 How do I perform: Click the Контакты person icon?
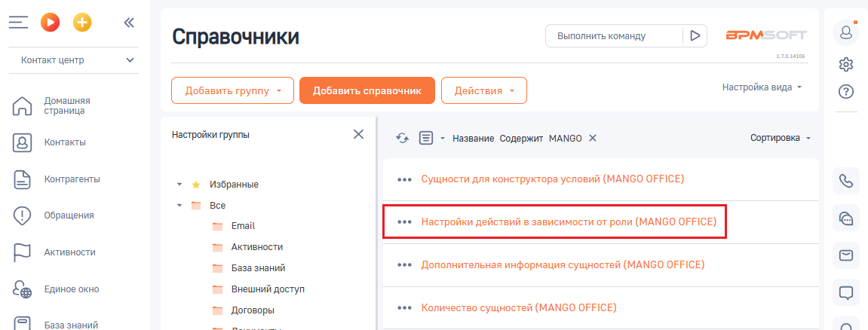tap(22, 142)
